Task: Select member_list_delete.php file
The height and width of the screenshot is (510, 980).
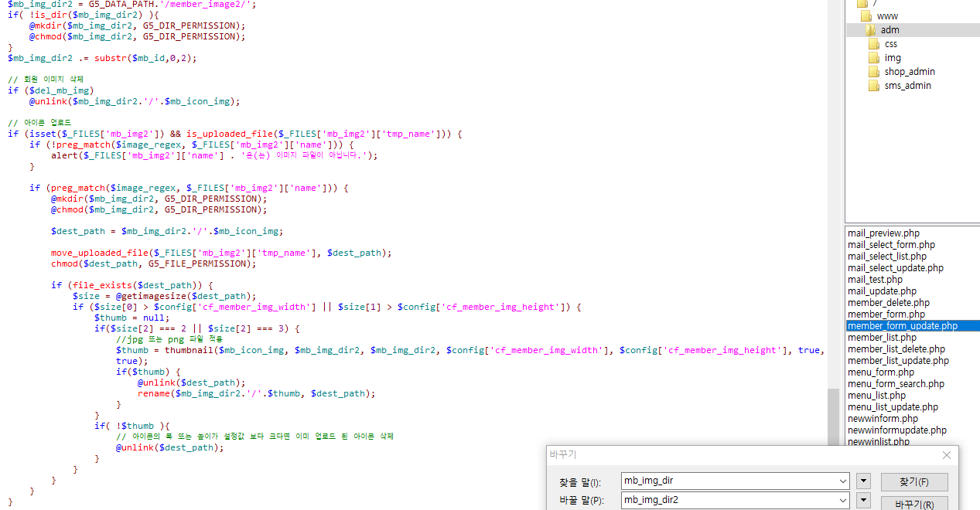Action: 896,349
